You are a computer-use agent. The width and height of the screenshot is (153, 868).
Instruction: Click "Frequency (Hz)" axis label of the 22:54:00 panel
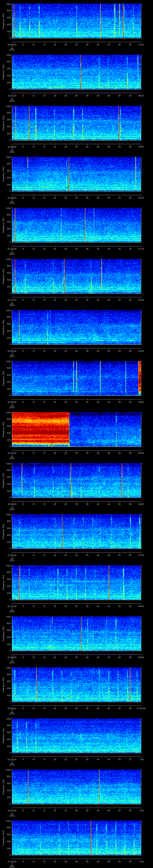point(3,429)
